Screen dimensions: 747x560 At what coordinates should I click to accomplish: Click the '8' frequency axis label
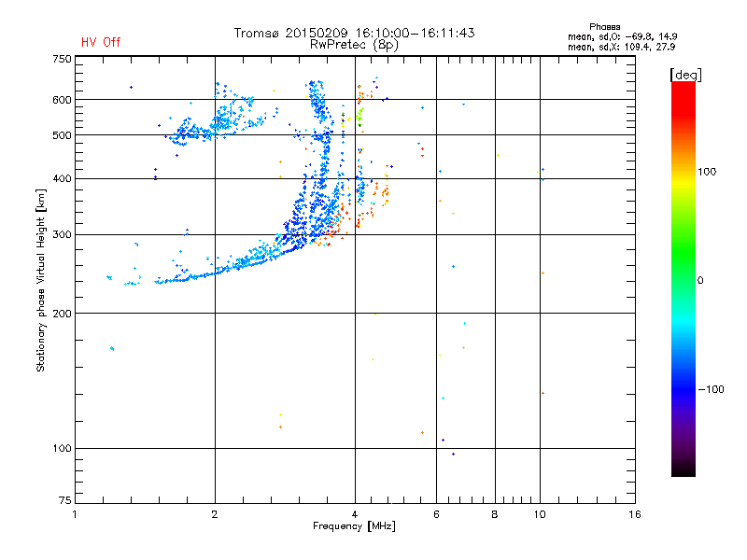coord(495,515)
